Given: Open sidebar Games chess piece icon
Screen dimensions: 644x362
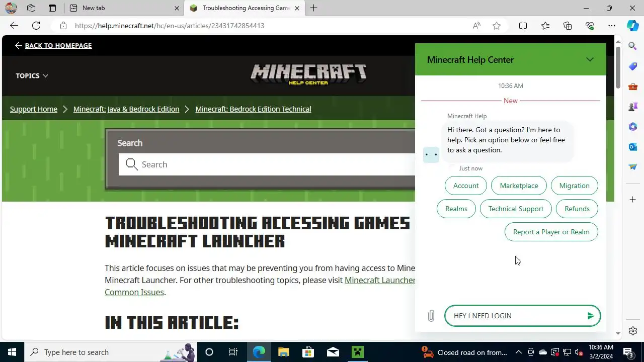Looking at the screenshot, I should (633, 107).
